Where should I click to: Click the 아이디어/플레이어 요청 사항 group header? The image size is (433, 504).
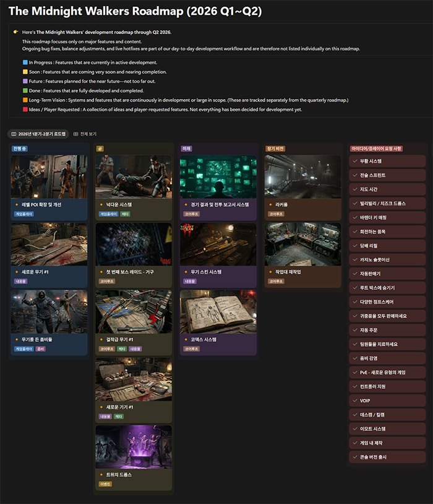pyautogui.click(x=377, y=149)
